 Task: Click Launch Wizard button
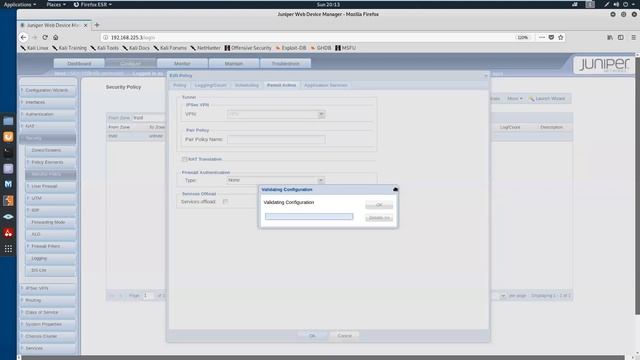(547, 99)
